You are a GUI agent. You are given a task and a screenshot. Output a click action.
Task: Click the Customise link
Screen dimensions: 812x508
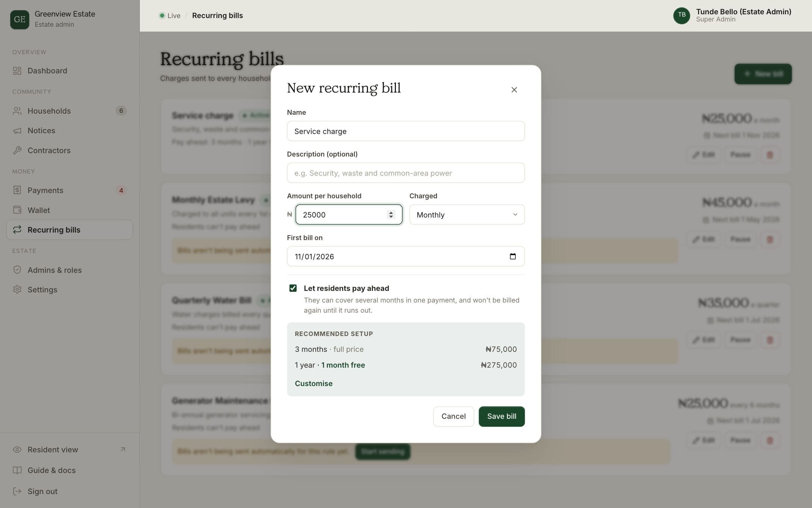coord(314,383)
